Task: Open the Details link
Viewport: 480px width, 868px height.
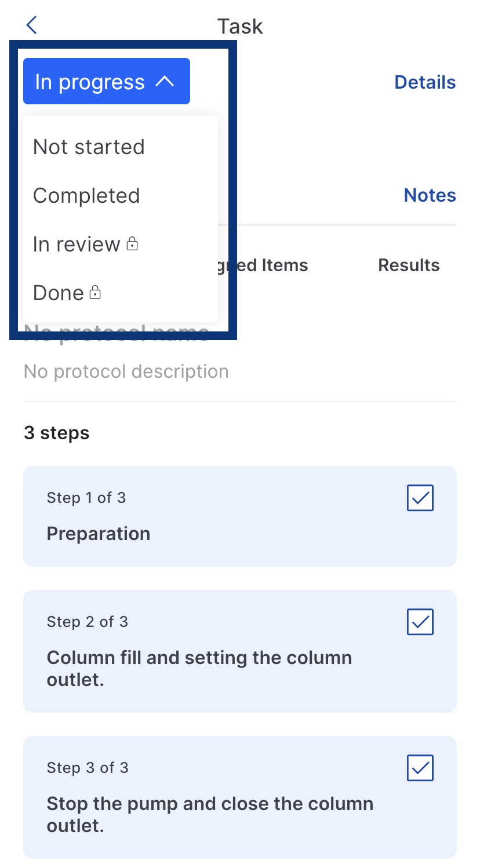Action: click(425, 82)
